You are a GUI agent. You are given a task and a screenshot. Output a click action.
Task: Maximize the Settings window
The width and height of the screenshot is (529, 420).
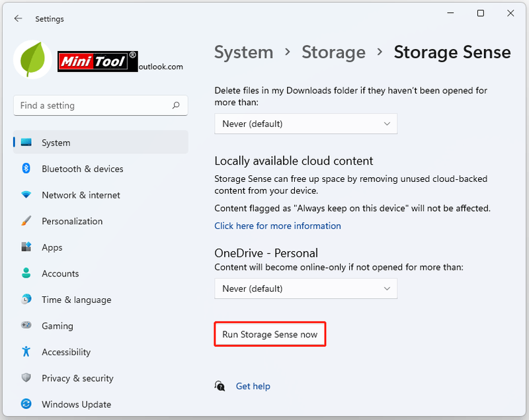point(481,13)
